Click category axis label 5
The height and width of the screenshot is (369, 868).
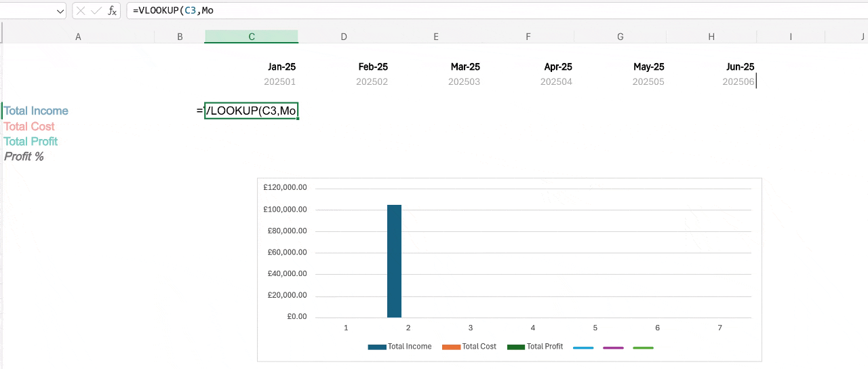point(595,328)
